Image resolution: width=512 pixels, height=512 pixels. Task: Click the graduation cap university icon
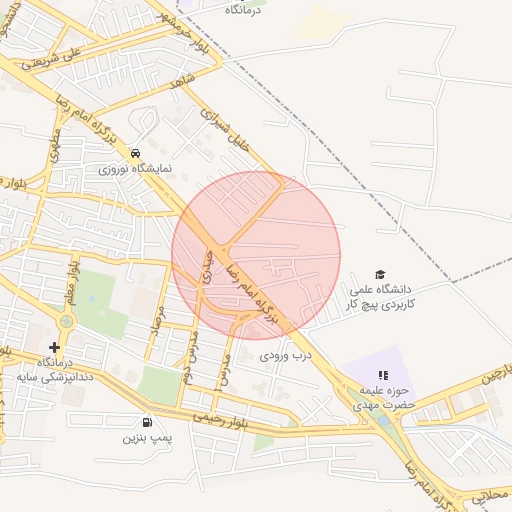[380, 275]
